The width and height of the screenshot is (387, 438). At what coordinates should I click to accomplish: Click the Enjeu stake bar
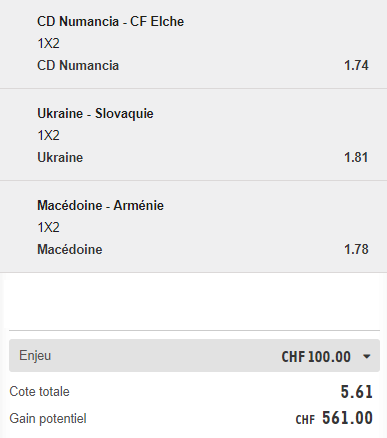pyautogui.click(x=194, y=356)
